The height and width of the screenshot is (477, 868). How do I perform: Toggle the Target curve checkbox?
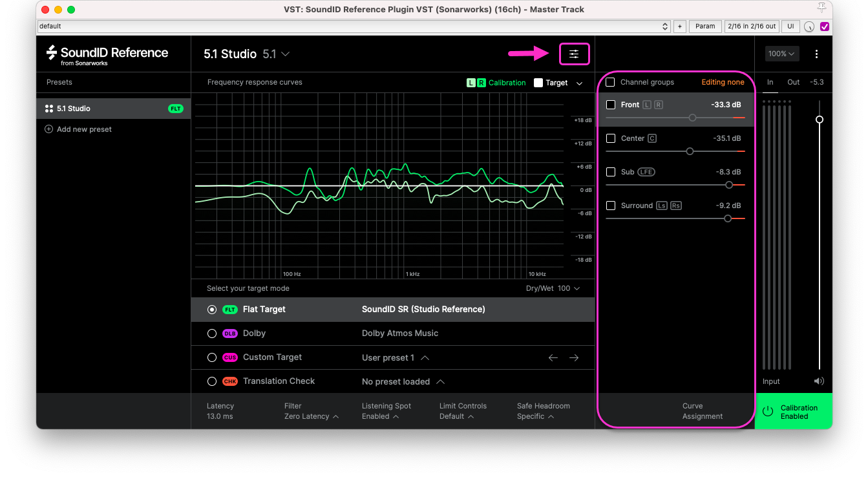click(x=538, y=83)
